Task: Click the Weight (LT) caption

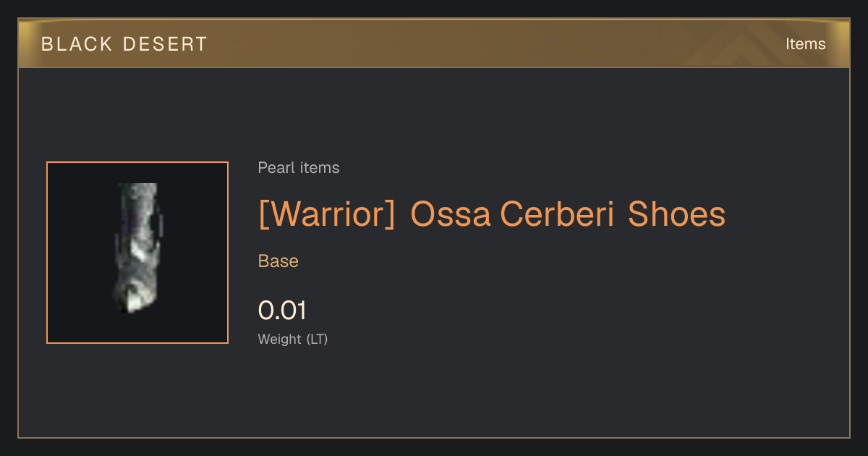Action: click(x=293, y=339)
